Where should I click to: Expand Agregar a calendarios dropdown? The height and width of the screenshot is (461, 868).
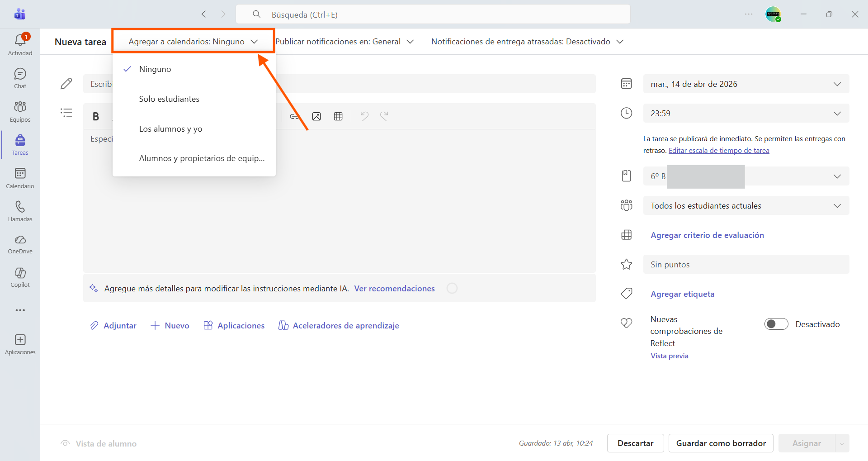(193, 42)
